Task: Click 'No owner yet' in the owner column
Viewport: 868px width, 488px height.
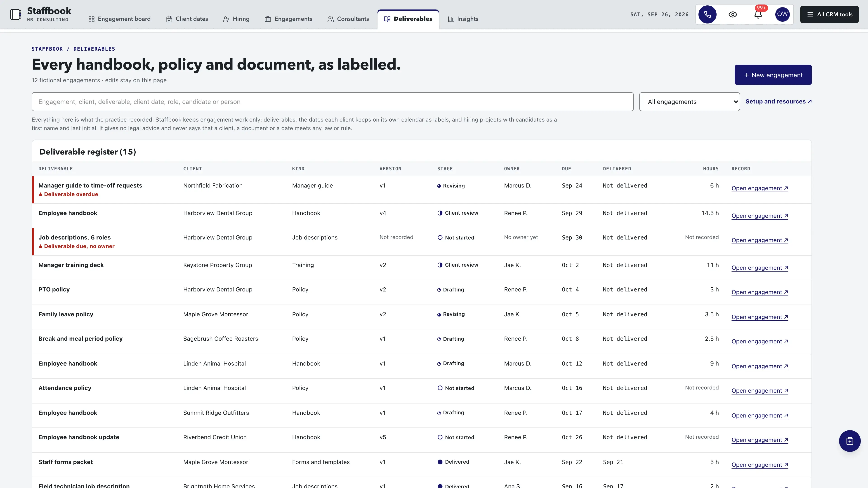Action: pos(521,237)
